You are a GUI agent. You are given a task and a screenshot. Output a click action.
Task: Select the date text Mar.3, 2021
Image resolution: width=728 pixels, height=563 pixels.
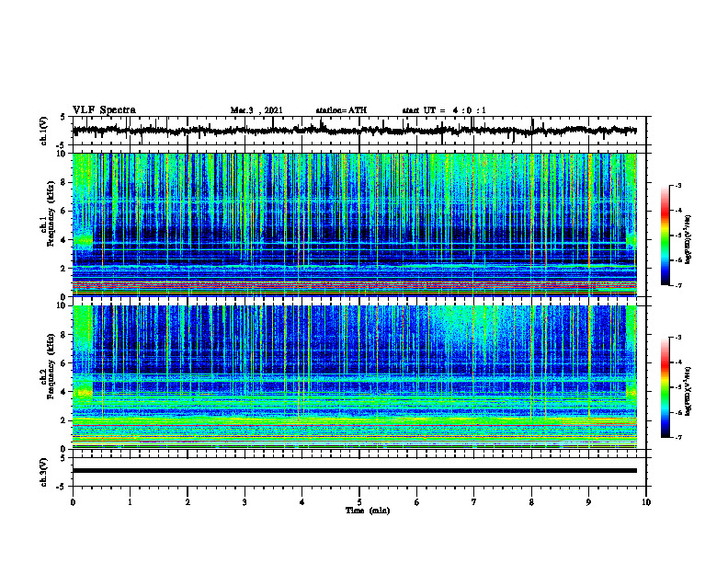click(x=256, y=110)
